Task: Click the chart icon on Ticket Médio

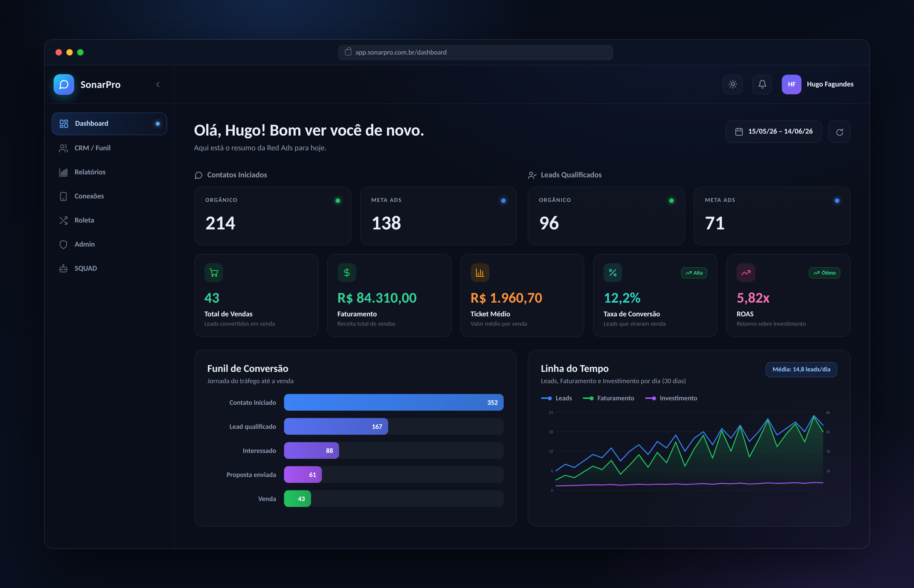Action: [x=480, y=273]
